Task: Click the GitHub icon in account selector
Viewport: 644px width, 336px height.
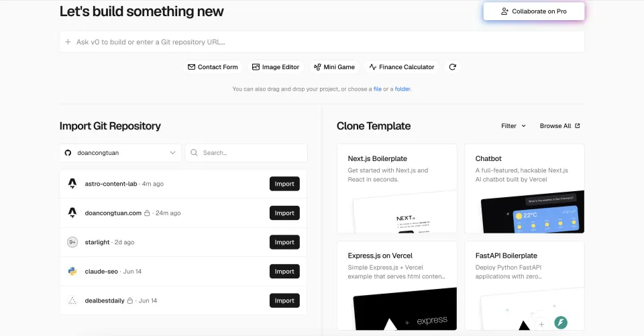Action: point(68,153)
